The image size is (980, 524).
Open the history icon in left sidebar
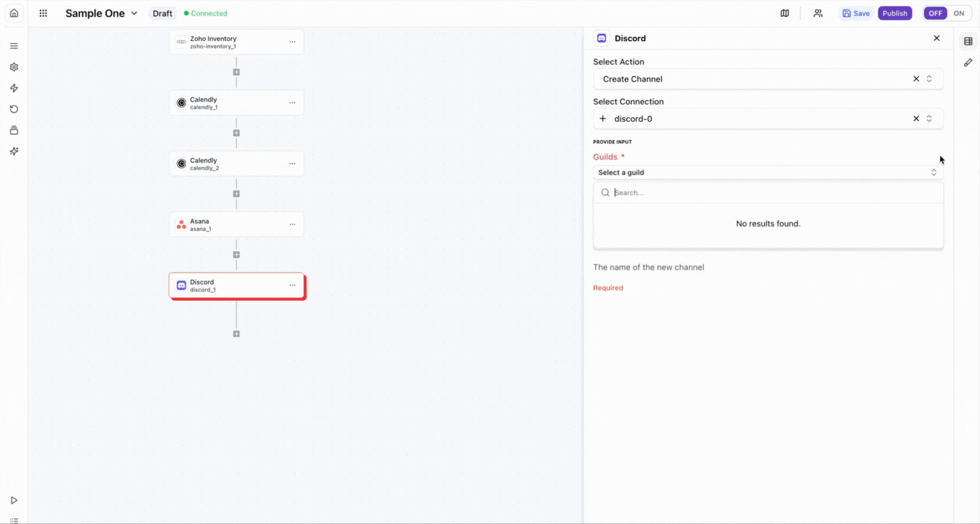[x=14, y=109]
